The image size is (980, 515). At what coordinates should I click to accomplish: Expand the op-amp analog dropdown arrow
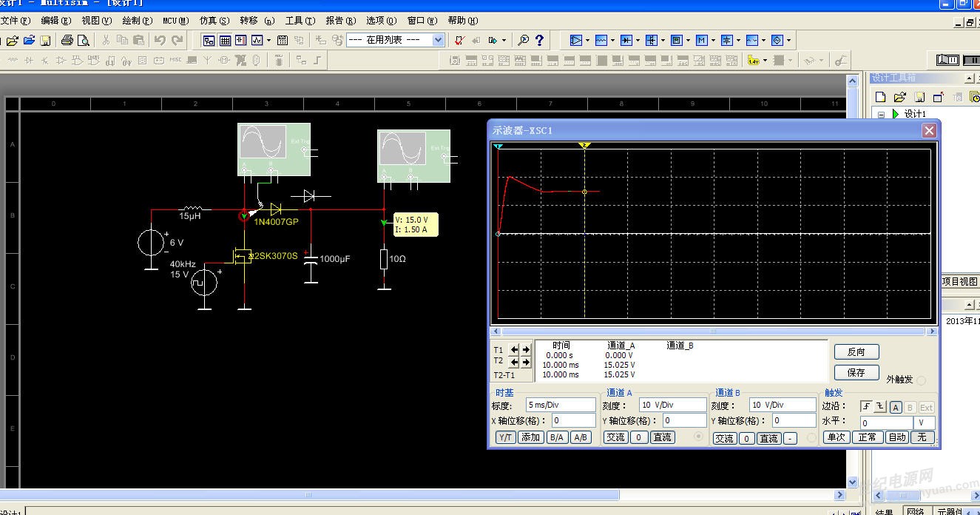pos(588,40)
